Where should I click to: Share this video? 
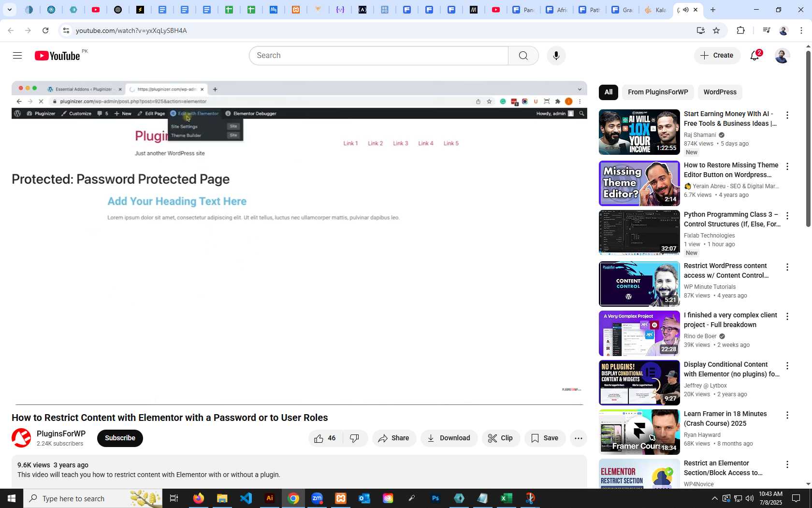394,438
